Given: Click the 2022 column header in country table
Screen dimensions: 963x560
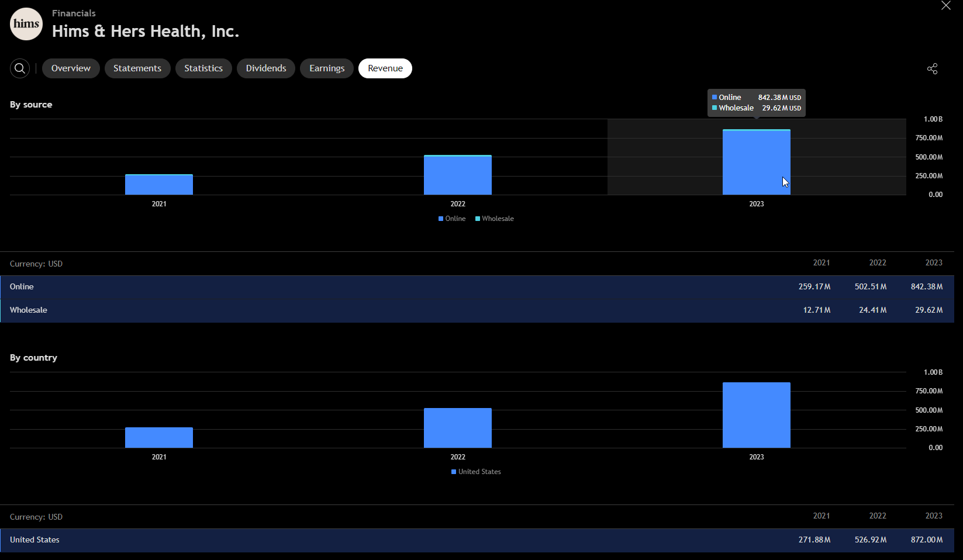Looking at the screenshot, I should pyautogui.click(x=878, y=516).
